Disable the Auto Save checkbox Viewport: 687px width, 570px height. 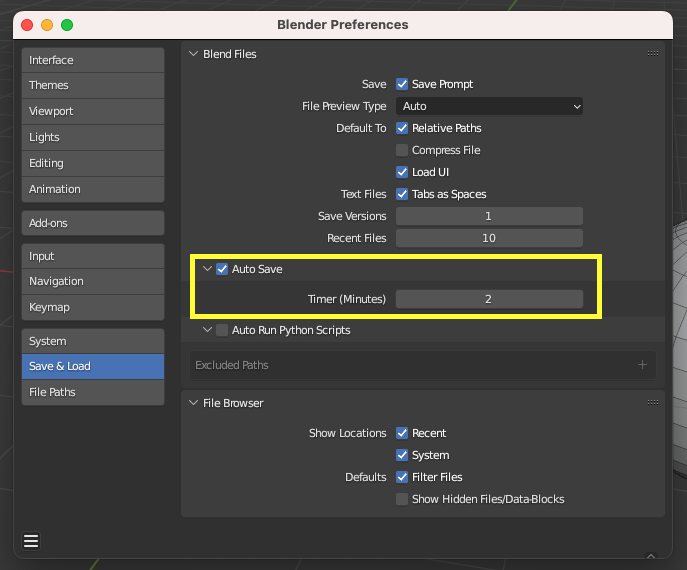[222, 269]
